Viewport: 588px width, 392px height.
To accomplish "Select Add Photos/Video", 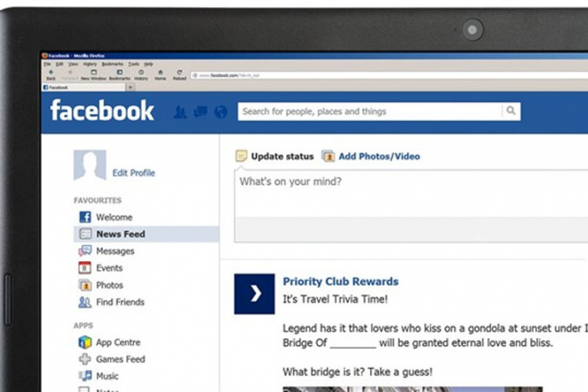I will click(x=379, y=157).
